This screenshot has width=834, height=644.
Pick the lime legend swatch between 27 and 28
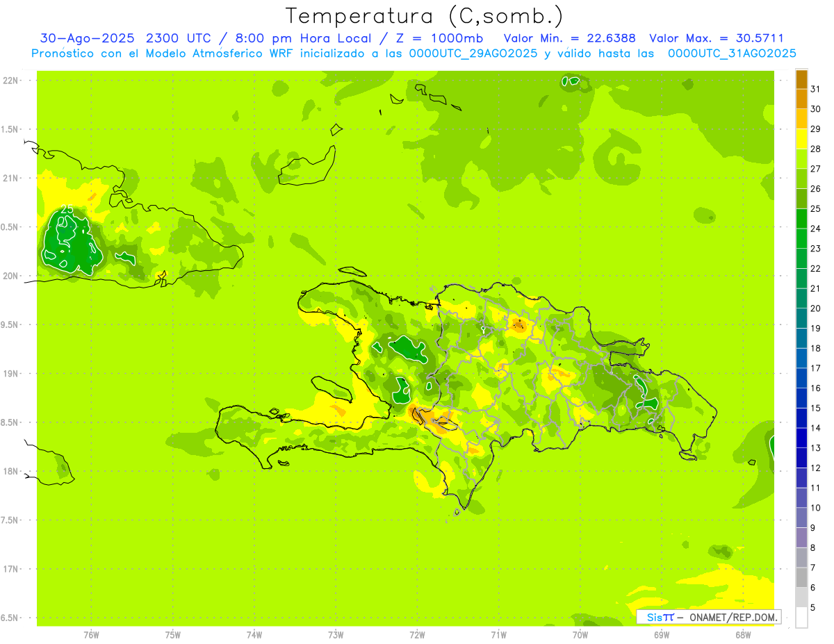coord(801,159)
